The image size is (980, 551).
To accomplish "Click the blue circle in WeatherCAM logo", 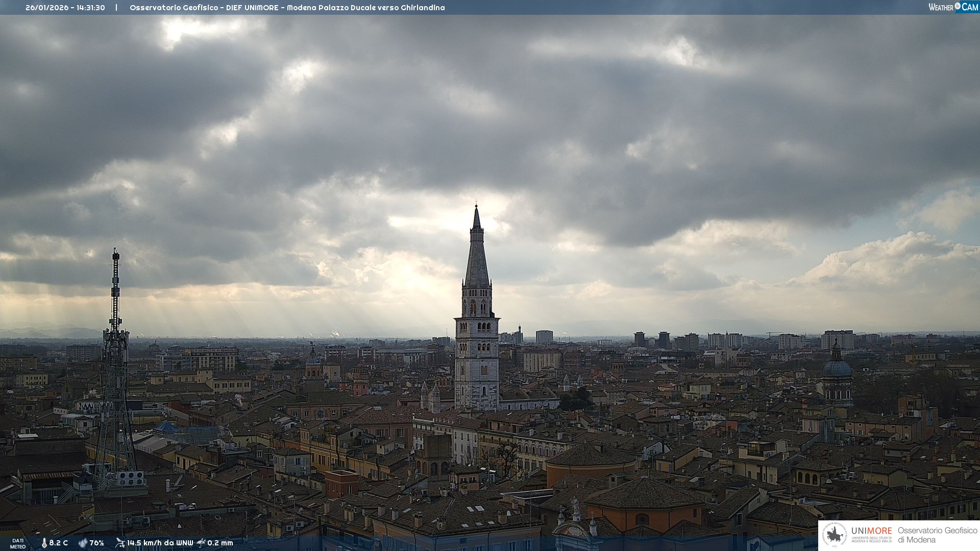I will 958,6.
